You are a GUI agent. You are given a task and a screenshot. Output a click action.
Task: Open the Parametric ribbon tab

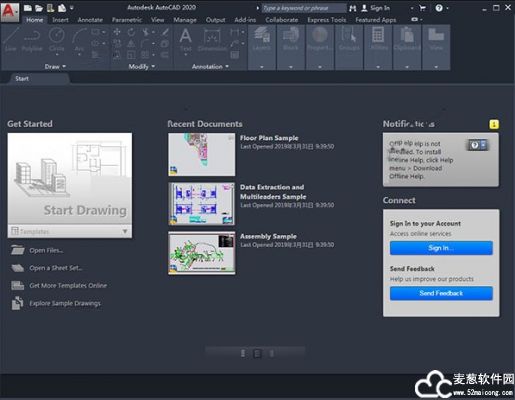(127, 20)
